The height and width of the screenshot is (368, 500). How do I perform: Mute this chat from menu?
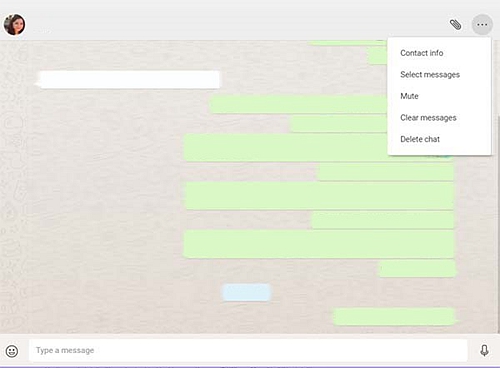[x=409, y=96]
